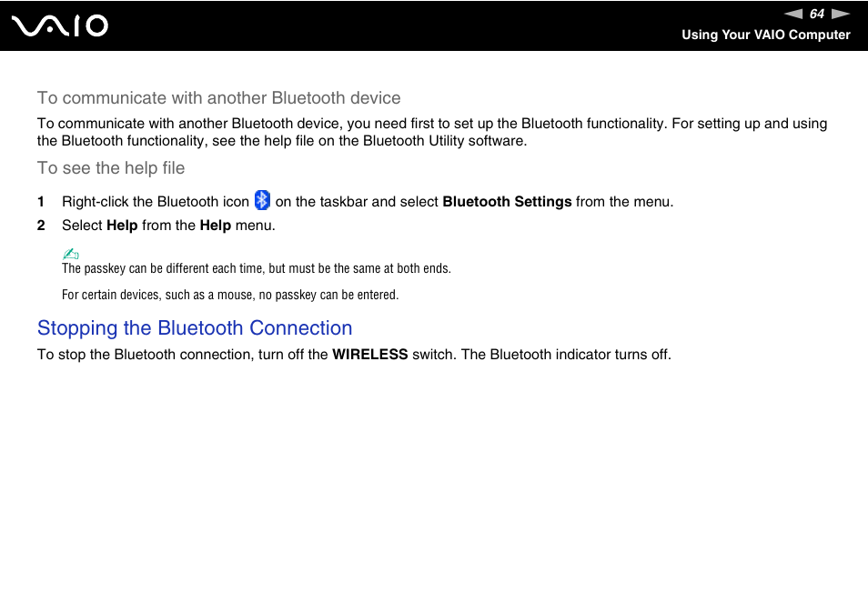Screen dimensions: 868x613
Task: Click the green pencil note icon
Action: [x=70, y=254]
